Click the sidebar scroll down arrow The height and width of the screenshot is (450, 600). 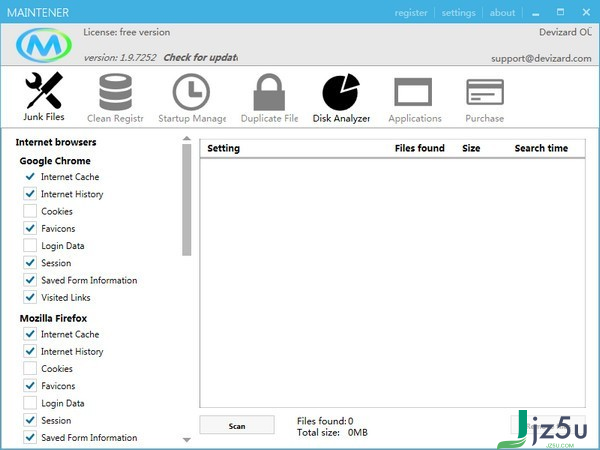(187, 440)
